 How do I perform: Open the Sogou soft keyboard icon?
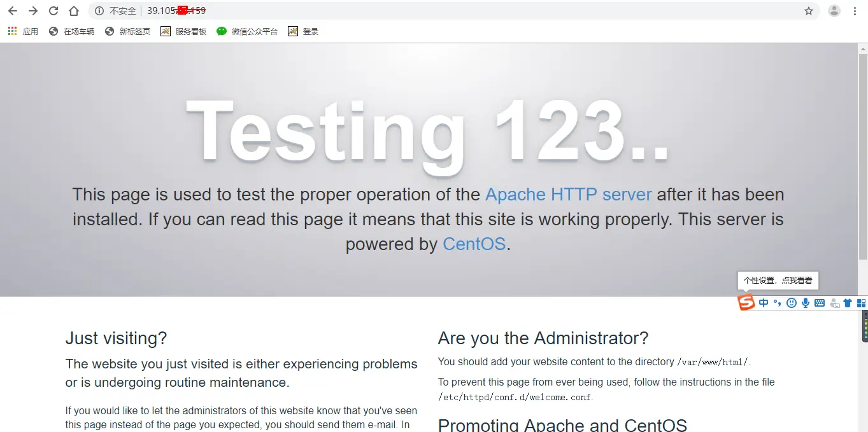(x=820, y=303)
